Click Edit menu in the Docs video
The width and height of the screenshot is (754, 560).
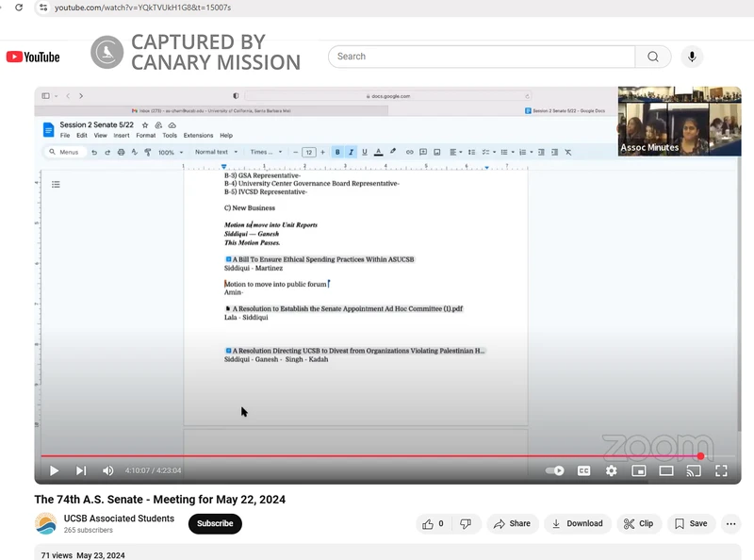tap(82, 135)
